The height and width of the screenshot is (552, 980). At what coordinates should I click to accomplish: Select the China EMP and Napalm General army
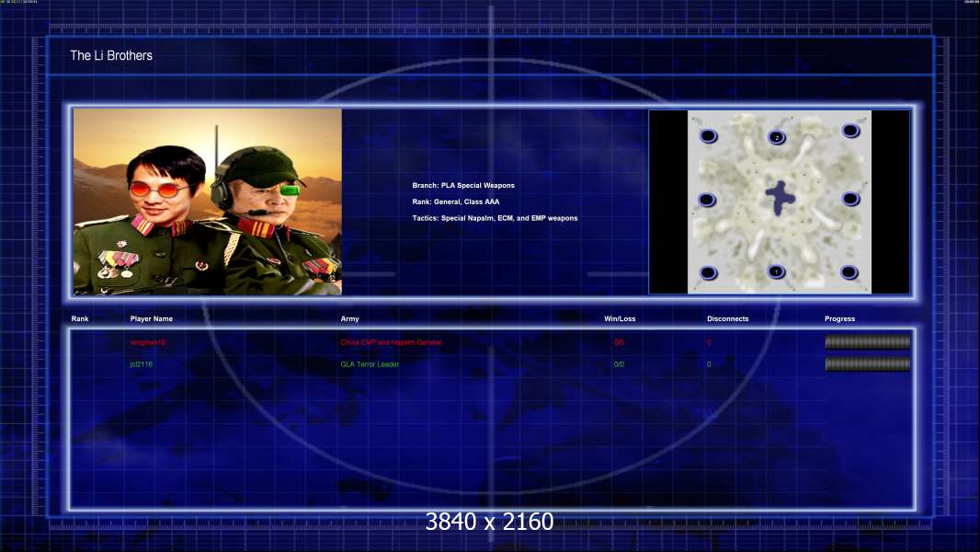pyautogui.click(x=391, y=342)
